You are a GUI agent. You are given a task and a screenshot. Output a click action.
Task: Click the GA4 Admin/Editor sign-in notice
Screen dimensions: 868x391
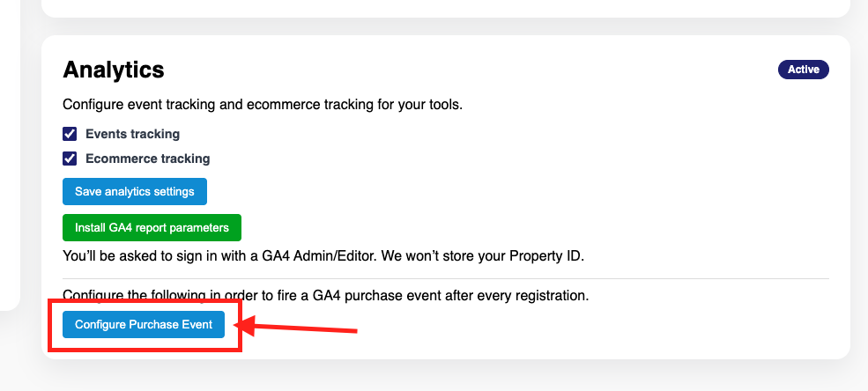click(x=323, y=256)
